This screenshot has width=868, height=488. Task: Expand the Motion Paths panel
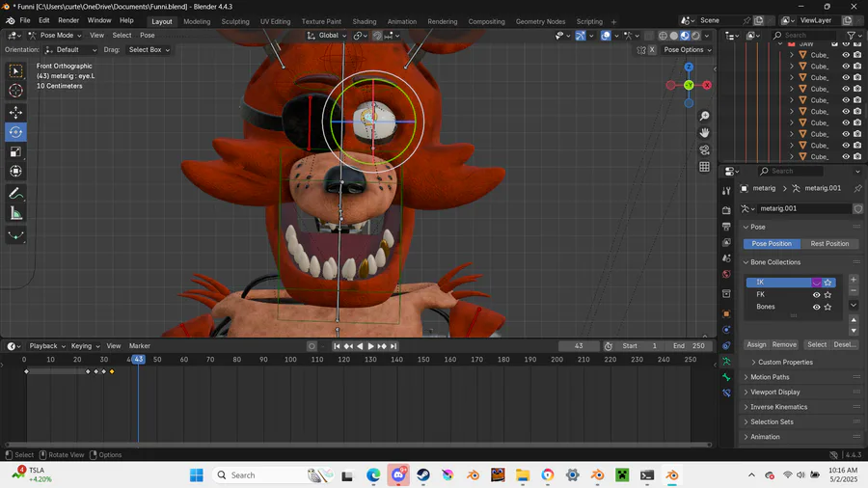pyautogui.click(x=770, y=377)
